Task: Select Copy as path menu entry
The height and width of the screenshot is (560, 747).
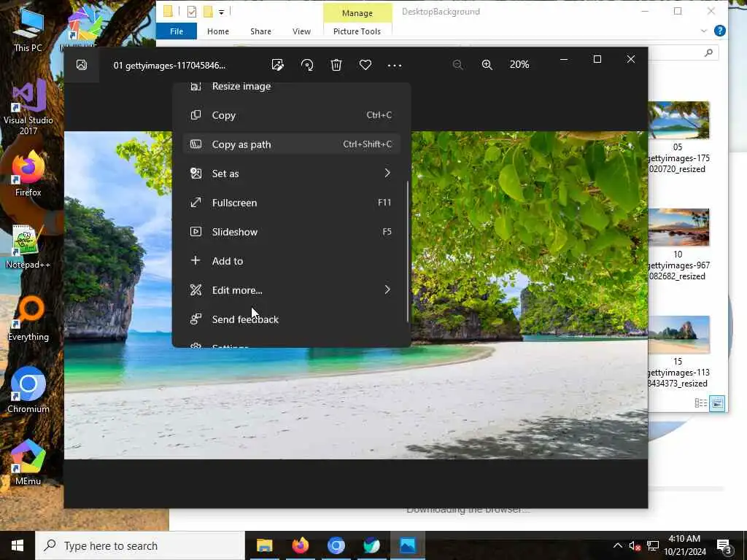Action: coord(292,144)
